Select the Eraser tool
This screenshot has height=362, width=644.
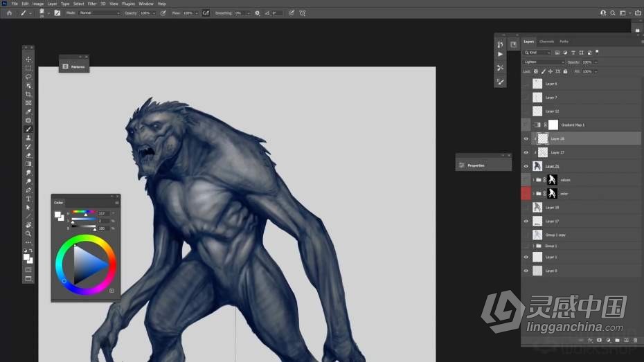pyautogui.click(x=28, y=156)
